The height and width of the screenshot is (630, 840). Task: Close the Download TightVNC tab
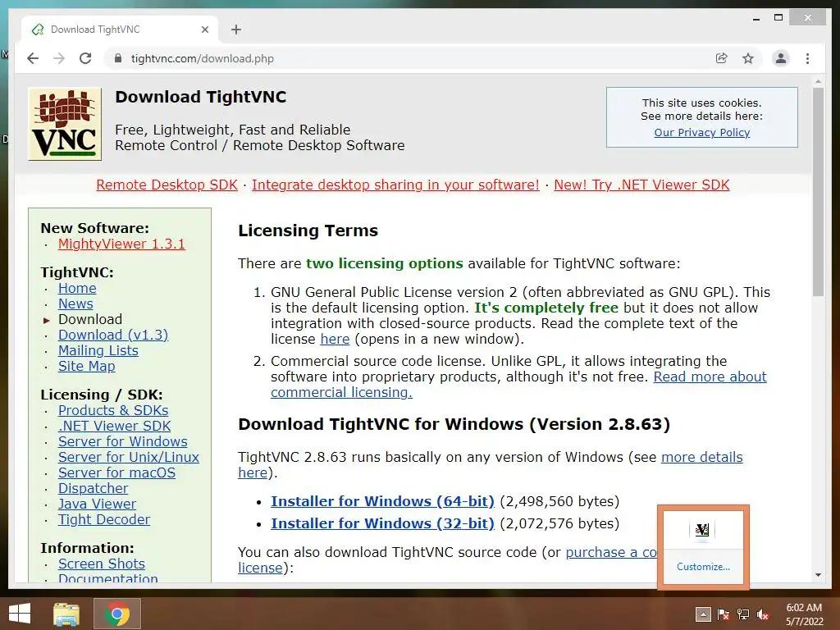tap(204, 30)
